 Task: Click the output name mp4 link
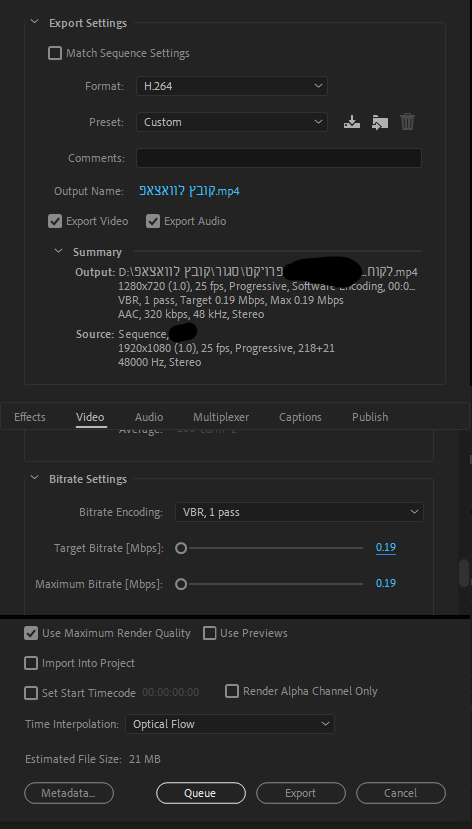coord(189,191)
